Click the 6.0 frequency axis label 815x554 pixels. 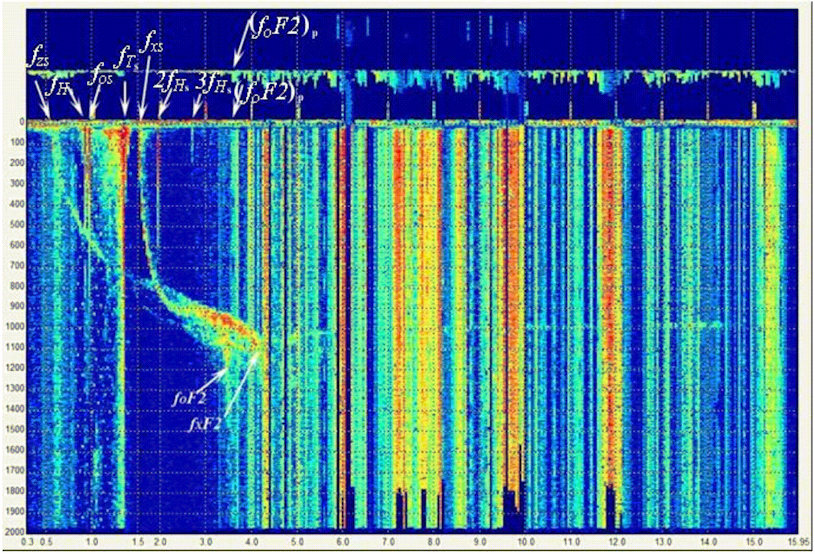point(343,541)
